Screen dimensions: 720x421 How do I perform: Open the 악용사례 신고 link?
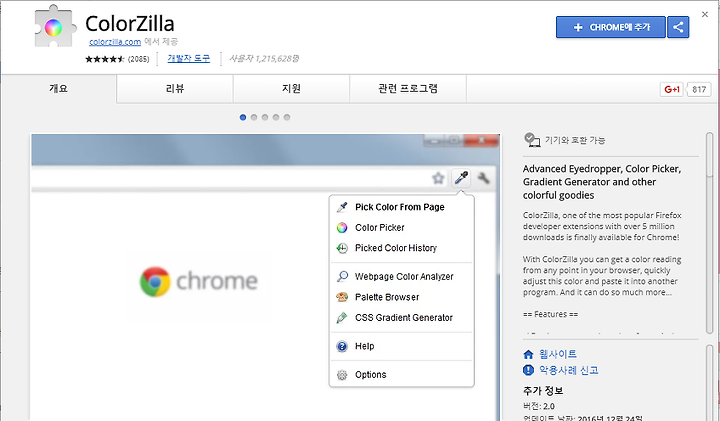coord(568,370)
